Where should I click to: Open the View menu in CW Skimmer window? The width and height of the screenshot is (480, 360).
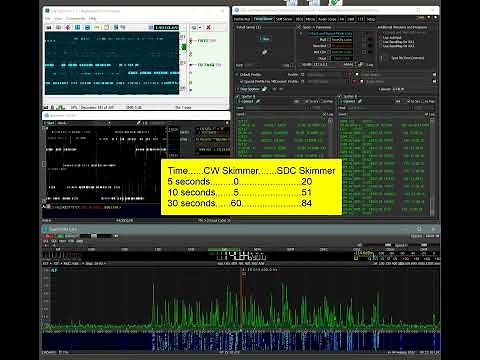[x=58, y=19]
